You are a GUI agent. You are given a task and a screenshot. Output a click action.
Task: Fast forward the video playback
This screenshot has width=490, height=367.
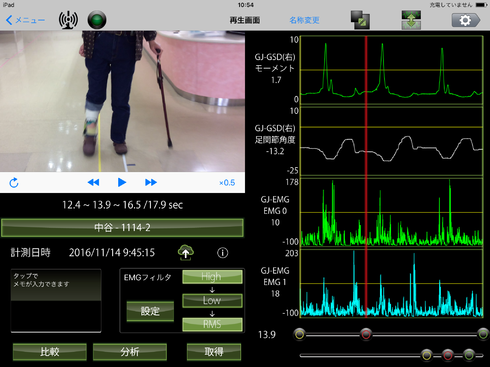click(151, 182)
